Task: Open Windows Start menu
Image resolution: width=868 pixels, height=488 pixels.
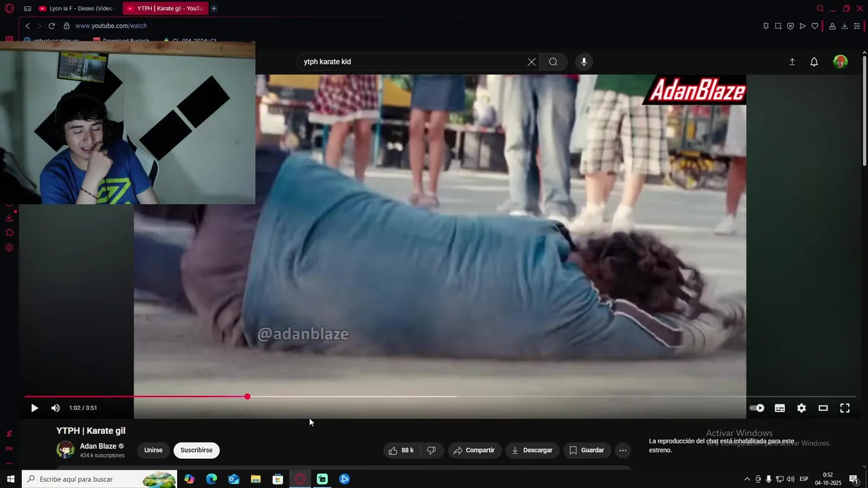Action: coord(11,479)
